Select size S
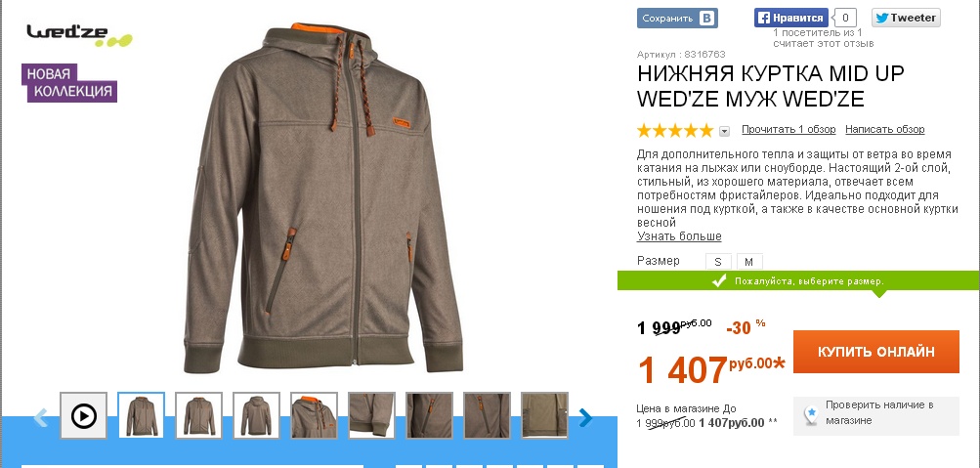 click(x=718, y=262)
